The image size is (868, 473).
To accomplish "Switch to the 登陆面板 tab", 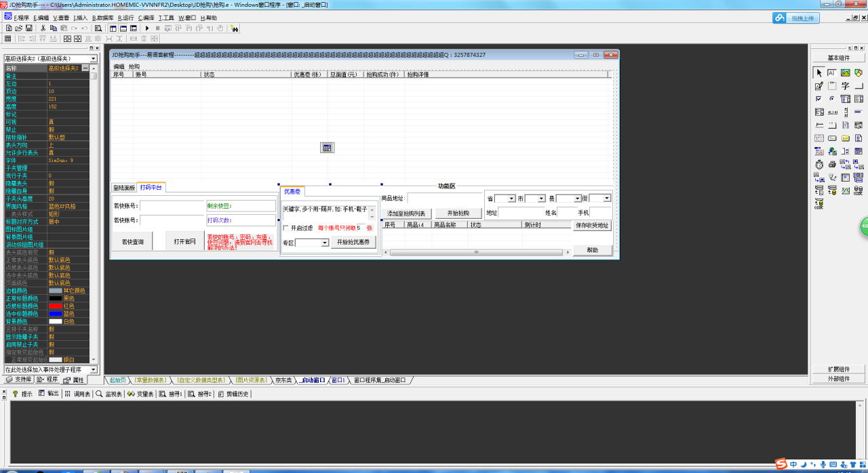I will 123,188.
